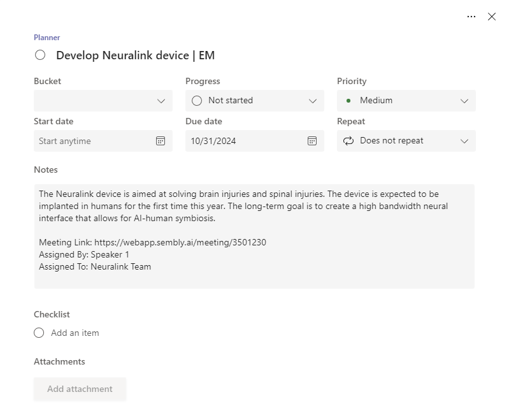Viewport: 509px width, 420px height.
Task: Mark Develop Neuralink device task complete
Action: [40, 55]
